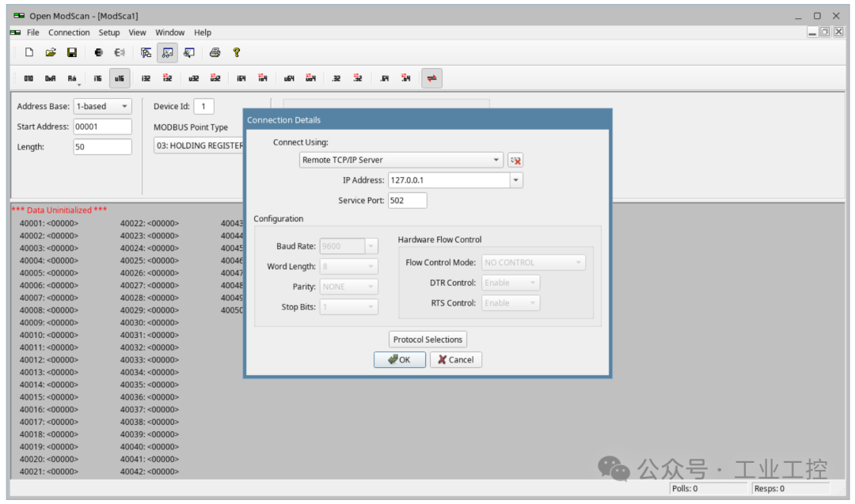This screenshot has width=855, height=504.
Task: Click the yellow question mark Help icon
Action: coord(236,52)
